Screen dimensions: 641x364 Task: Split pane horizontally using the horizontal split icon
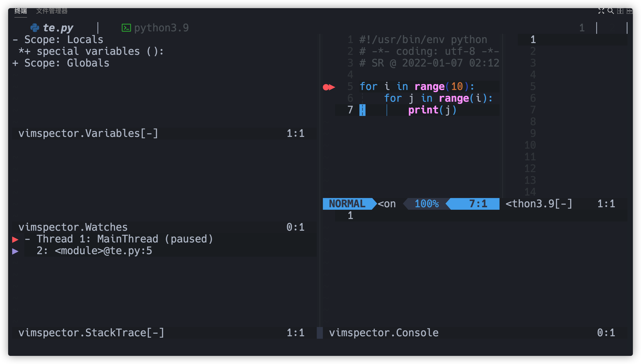point(629,11)
